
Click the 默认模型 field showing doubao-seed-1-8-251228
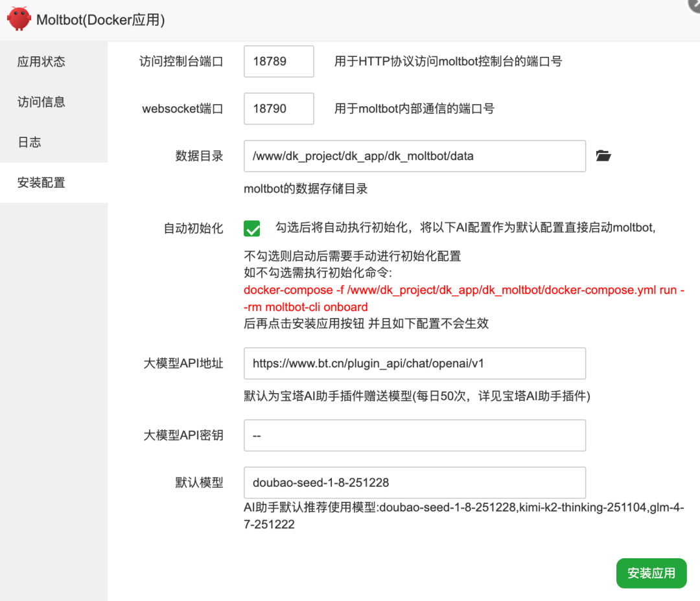click(x=414, y=482)
